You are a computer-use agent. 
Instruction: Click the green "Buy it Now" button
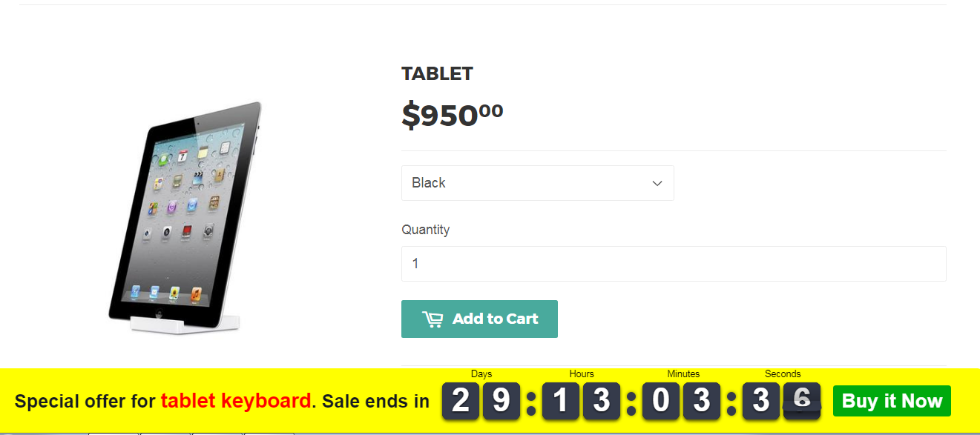892,401
